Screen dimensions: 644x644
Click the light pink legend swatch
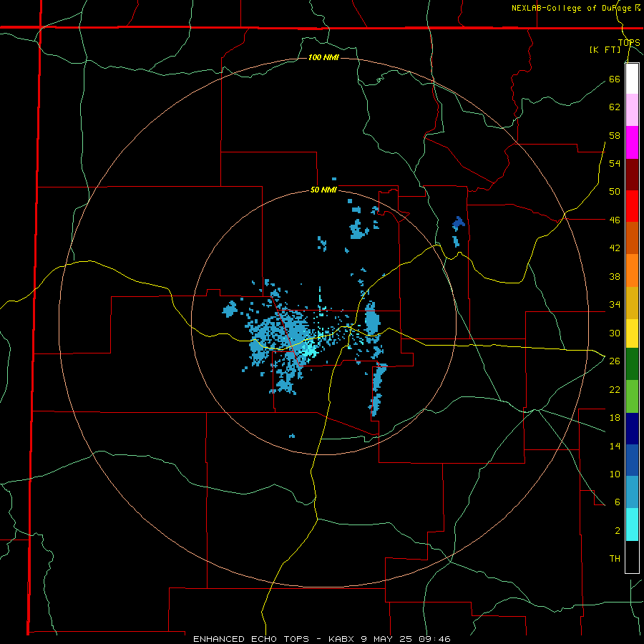click(x=632, y=110)
